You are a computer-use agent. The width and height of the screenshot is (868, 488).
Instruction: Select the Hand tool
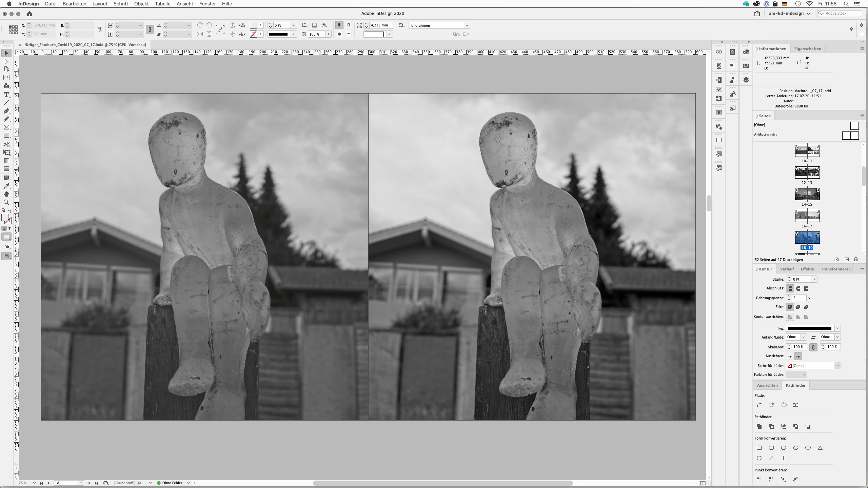pos(6,194)
